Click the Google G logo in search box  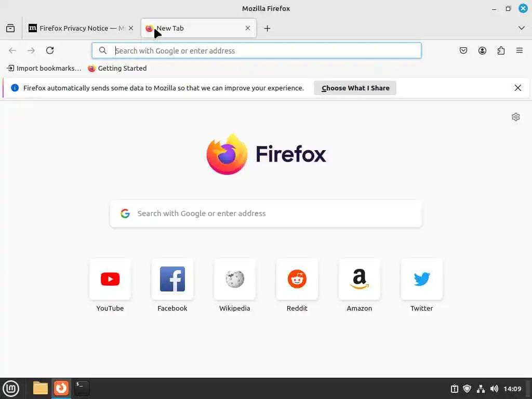(x=125, y=214)
